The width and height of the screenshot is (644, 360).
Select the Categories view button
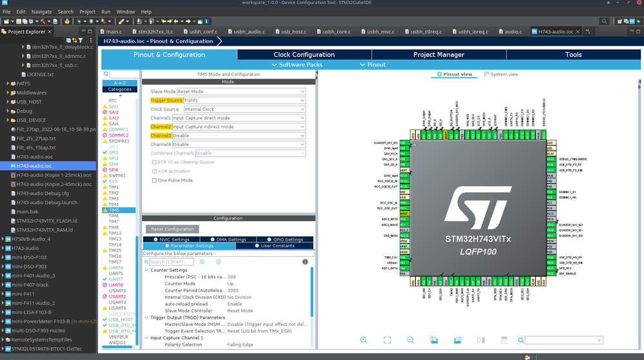tap(119, 89)
